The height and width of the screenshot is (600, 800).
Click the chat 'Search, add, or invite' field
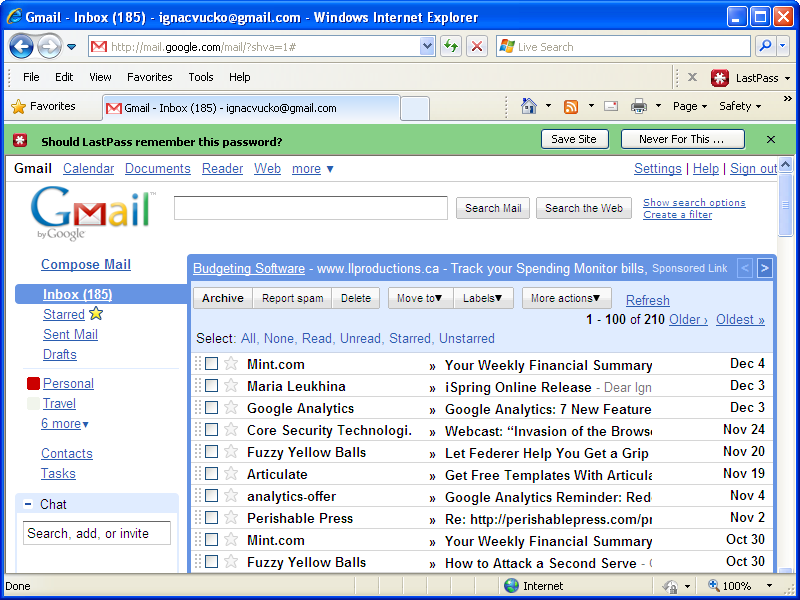97,533
